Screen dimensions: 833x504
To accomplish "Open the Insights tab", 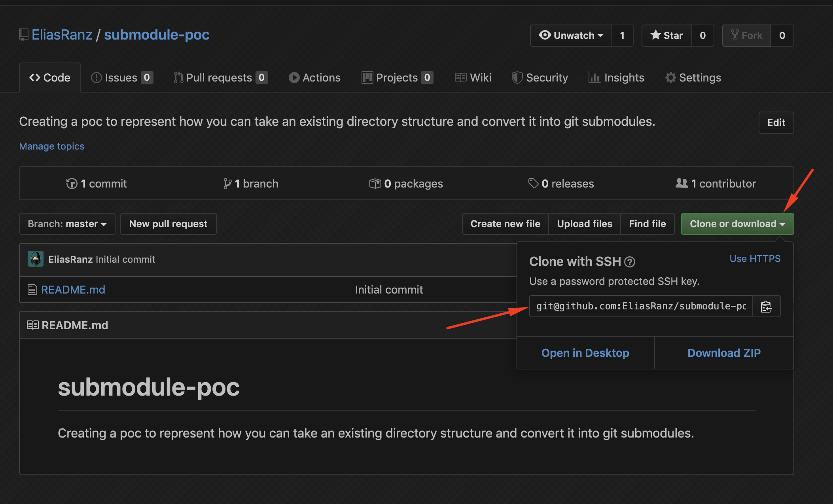I will point(616,78).
